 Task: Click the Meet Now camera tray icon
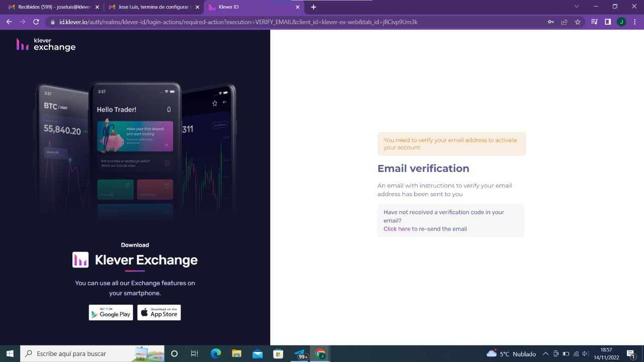point(555,354)
